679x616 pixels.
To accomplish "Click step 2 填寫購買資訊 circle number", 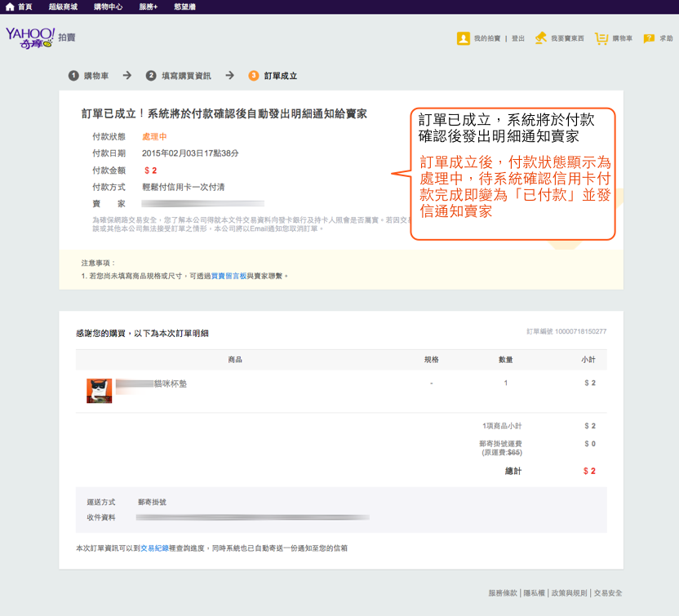I will point(151,76).
